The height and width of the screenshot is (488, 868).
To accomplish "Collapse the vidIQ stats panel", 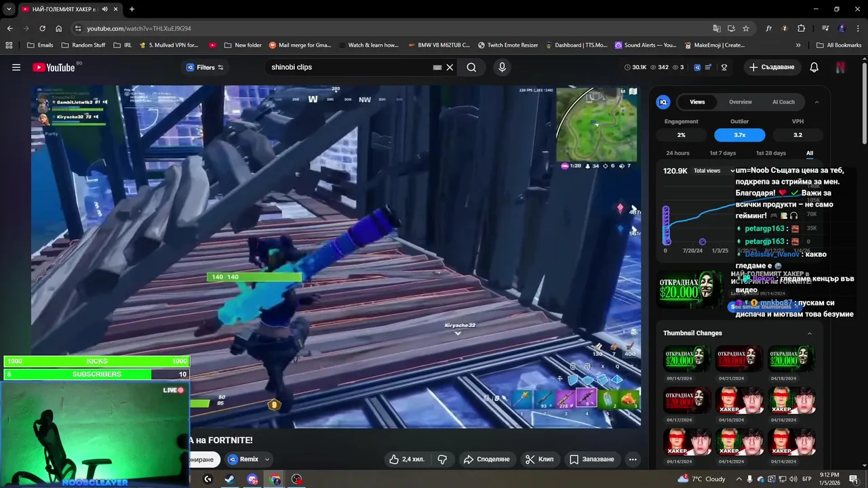I will (816, 102).
